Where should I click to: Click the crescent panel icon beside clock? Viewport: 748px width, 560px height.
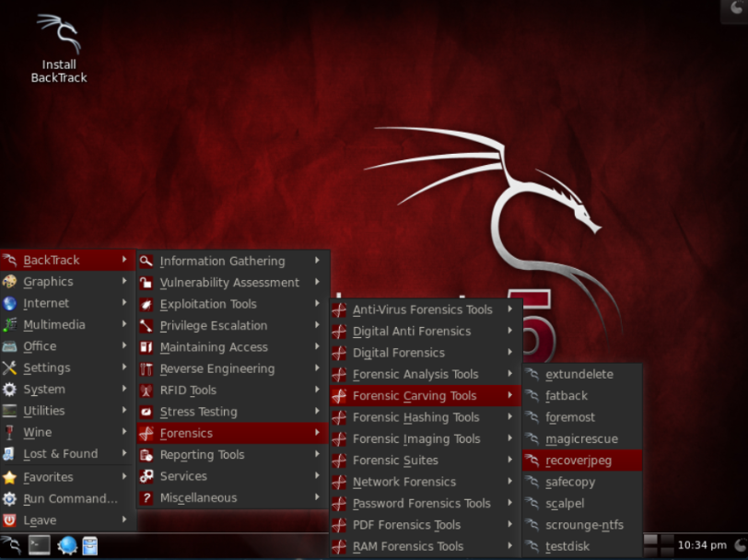pyautogui.click(x=741, y=545)
